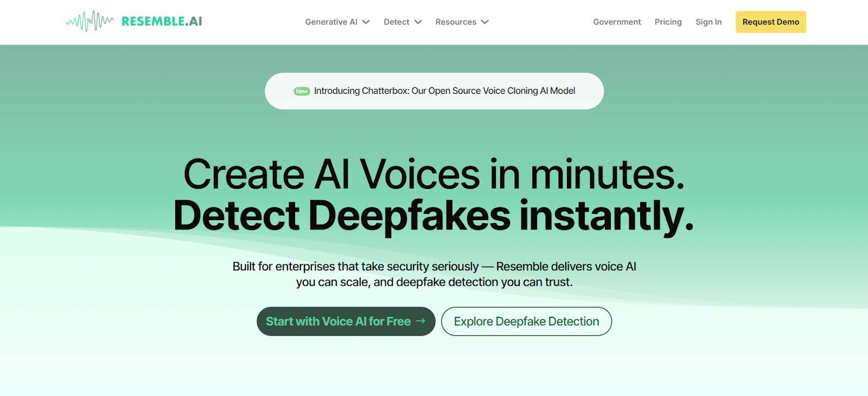The image size is (868, 396).
Task: Click Start with Voice AI for Free
Action: coord(346,321)
